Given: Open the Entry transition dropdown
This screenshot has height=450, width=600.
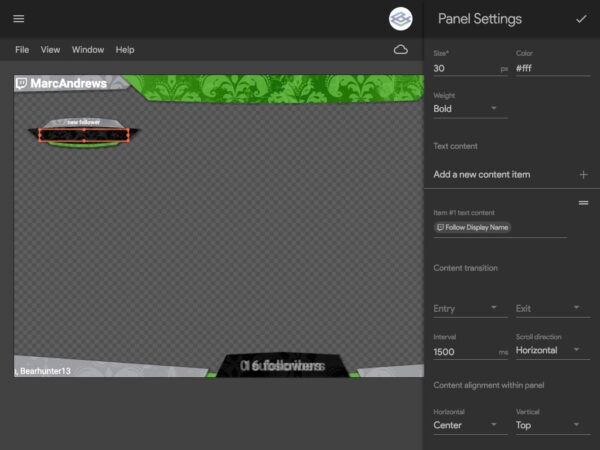Looking at the screenshot, I should [x=470, y=308].
